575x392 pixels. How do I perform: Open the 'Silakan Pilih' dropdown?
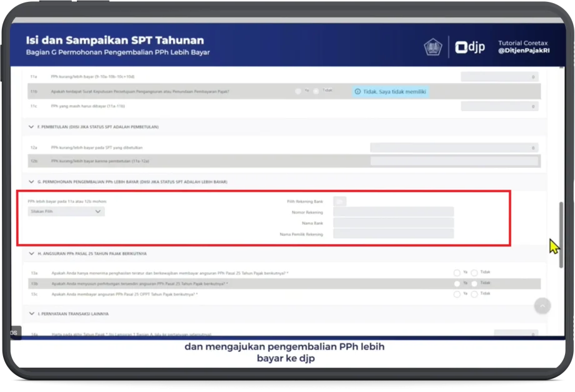[66, 212]
